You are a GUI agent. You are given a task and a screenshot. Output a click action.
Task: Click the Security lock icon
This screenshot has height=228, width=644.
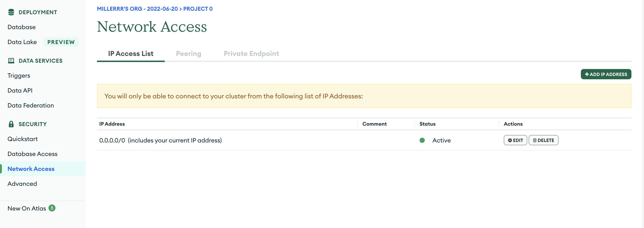click(x=11, y=124)
